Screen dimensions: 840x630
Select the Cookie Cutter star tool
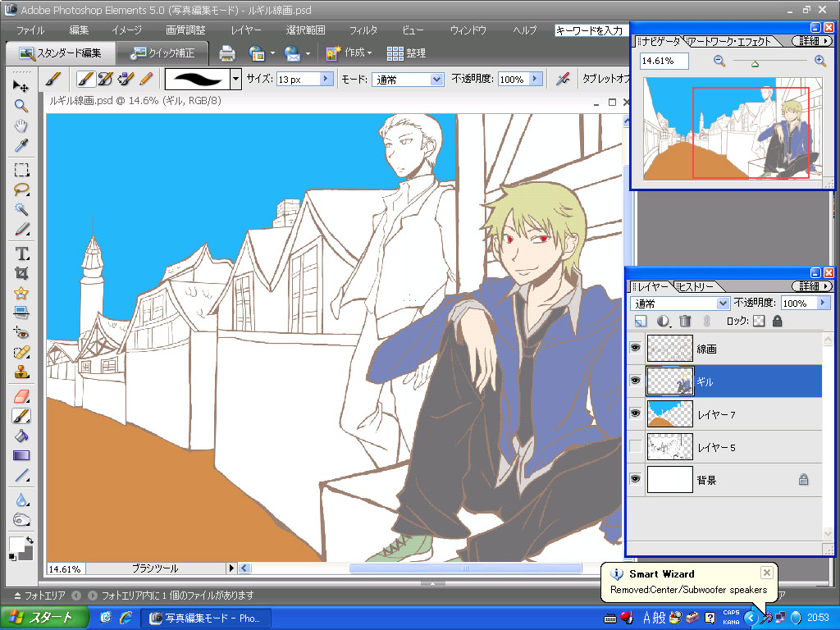coord(21,293)
